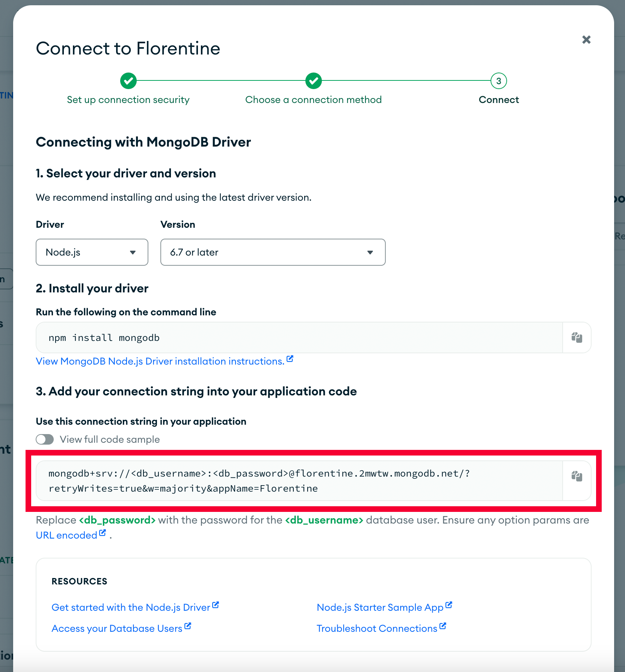Click the npm install mongodb command text

coord(104,338)
